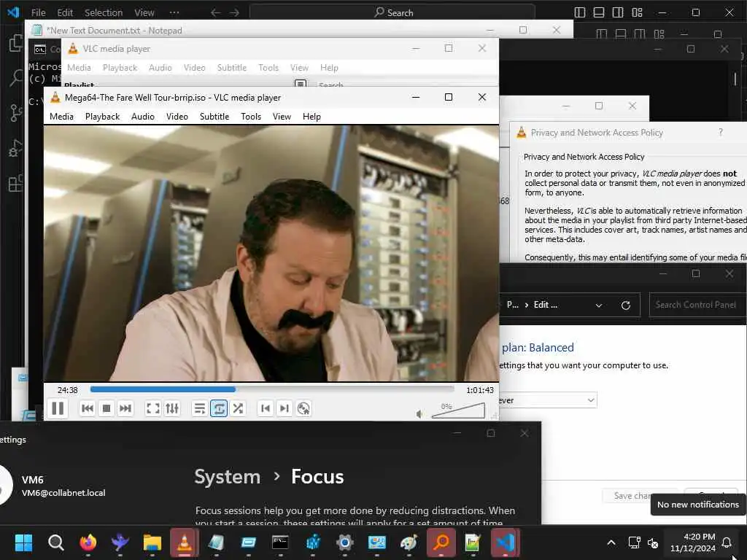Stop VLC playback
This screenshot has height=560, width=747.
pos(107,408)
